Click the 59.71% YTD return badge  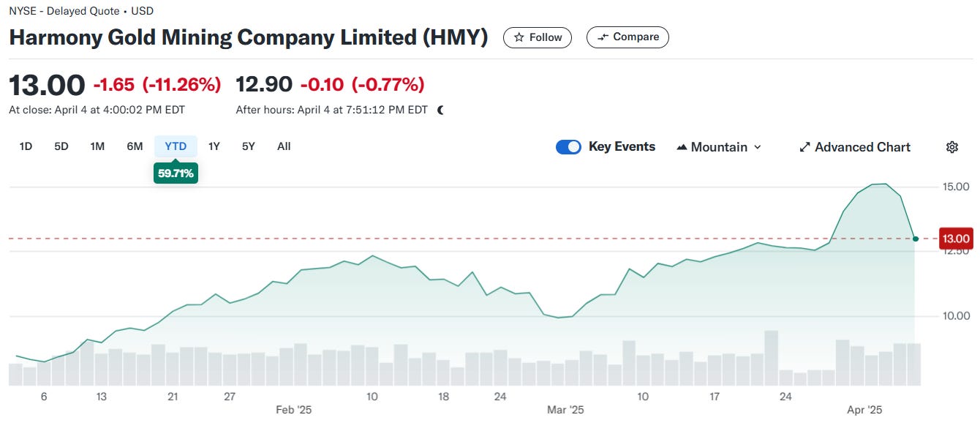click(x=176, y=173)
